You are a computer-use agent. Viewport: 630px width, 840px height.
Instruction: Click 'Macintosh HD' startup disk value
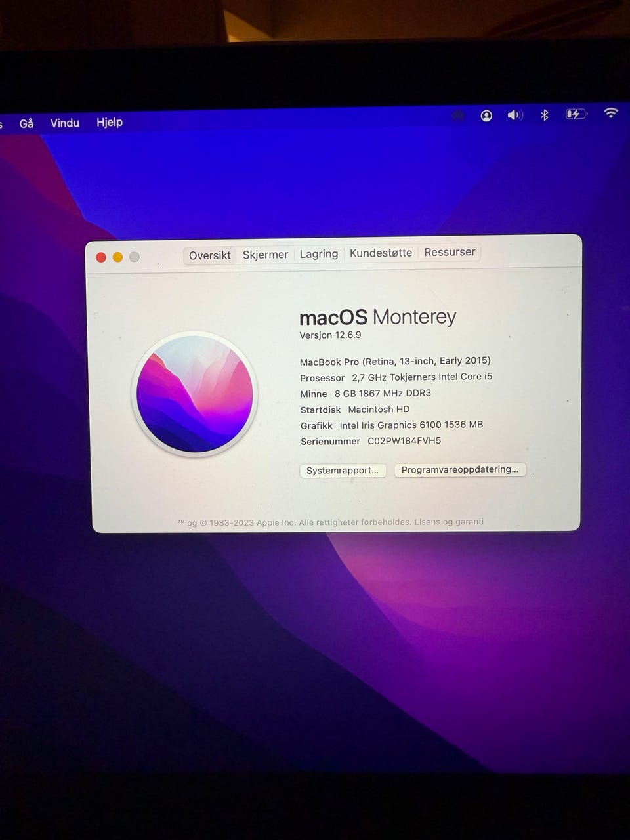(x=379, y=409)
